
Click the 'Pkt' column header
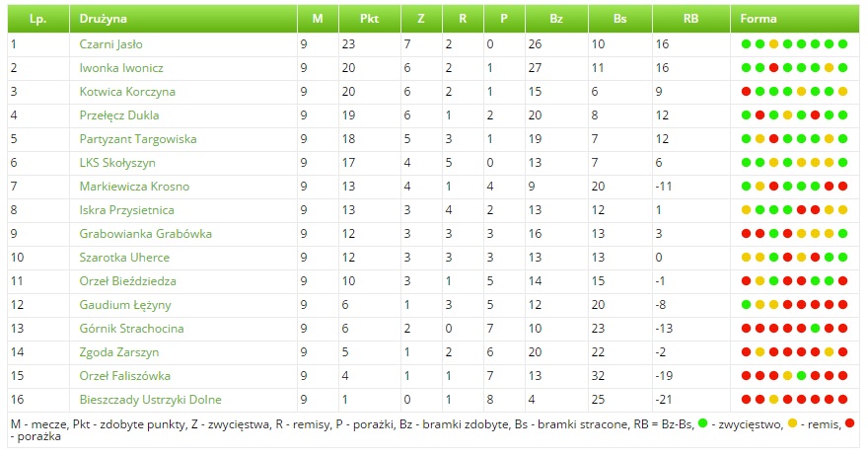(369, 19)
